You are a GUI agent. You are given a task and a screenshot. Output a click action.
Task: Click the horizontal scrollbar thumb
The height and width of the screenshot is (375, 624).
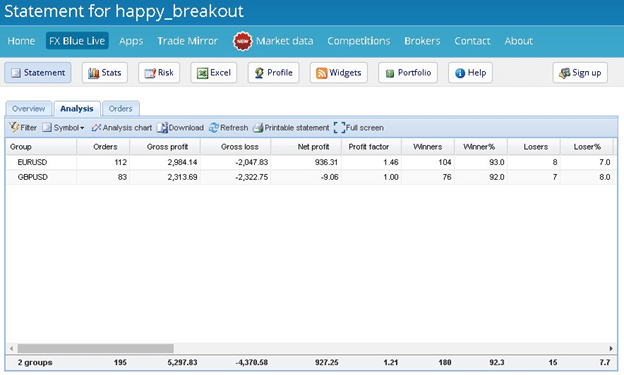[x=96, y=348]
